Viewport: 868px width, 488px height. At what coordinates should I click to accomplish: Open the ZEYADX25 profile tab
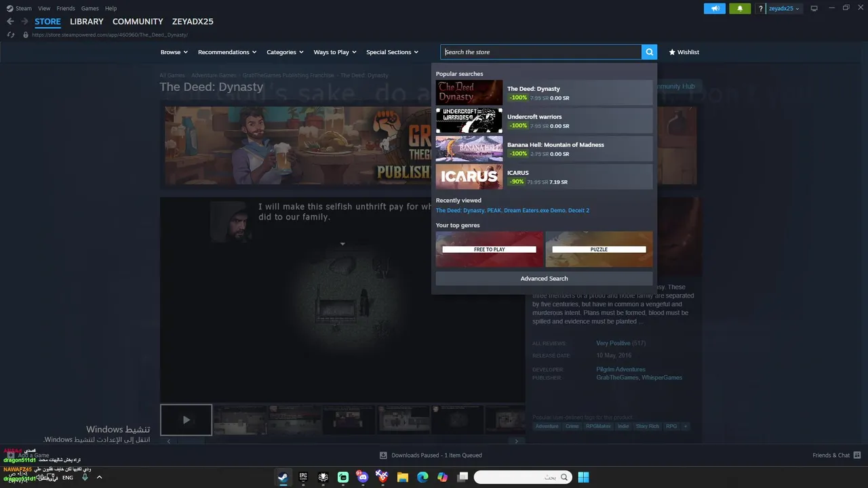point(193,22)
